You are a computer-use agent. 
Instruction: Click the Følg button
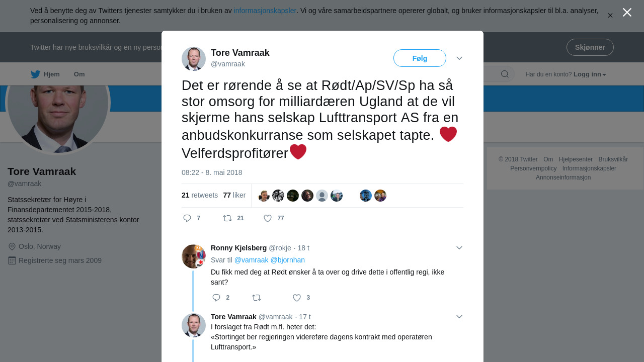[x=420, y=58]
